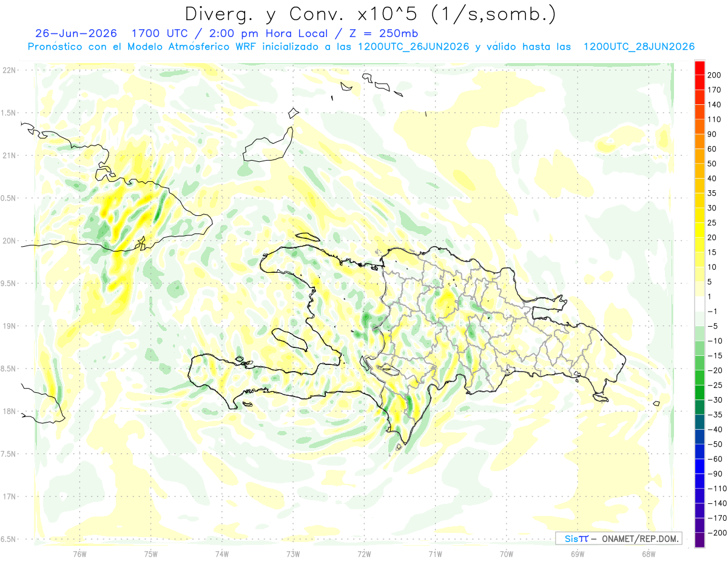Click the bottom purple swatch below -200
Screen dimensions: 728x562
point(699,540)
